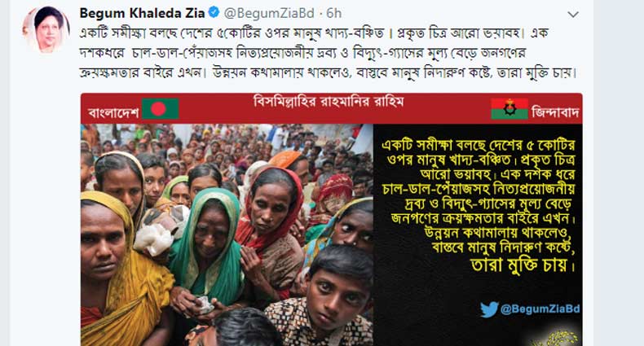Click the large yellow তারা মুক্তি চায় text

[523, 265]
